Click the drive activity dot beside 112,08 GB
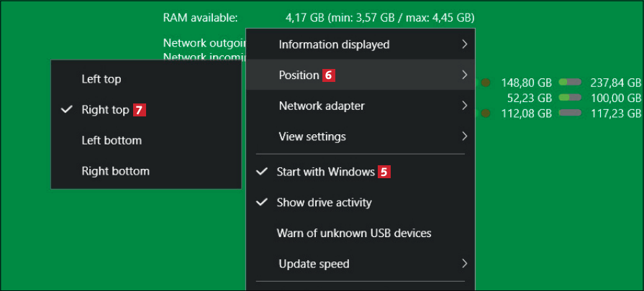 [x=486, y=113]
